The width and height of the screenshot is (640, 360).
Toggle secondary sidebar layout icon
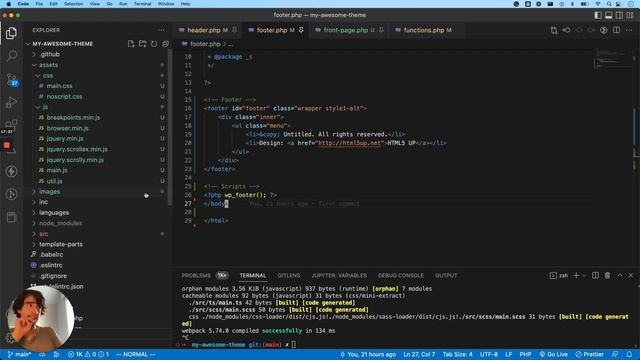coord(619,15)
